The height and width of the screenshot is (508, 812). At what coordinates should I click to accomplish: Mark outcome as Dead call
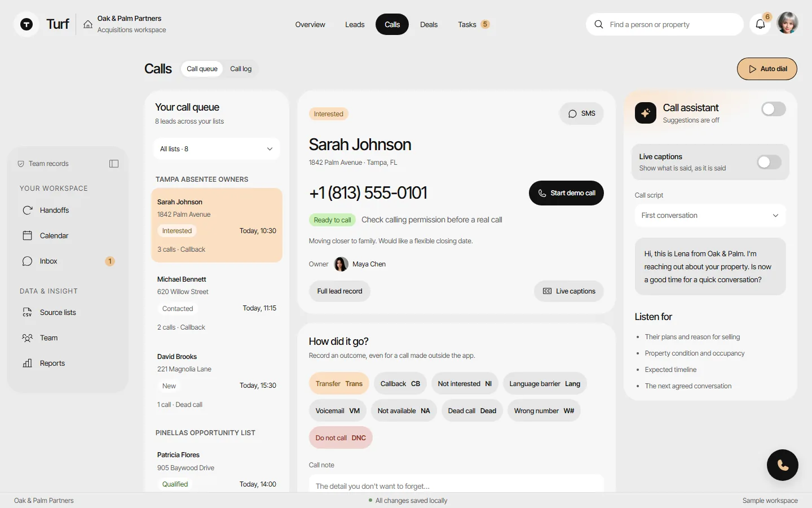pos(472,411)
